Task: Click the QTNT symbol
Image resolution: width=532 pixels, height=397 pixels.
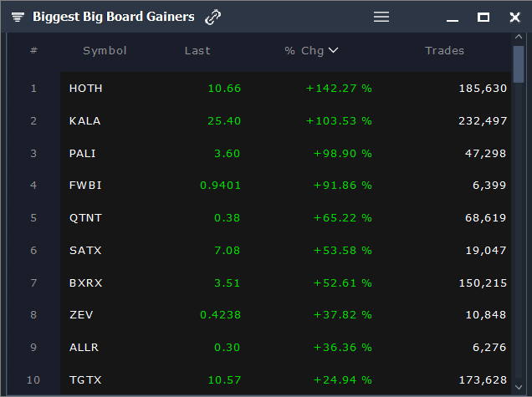Action: pyautogui.click(x=85, y=218)
